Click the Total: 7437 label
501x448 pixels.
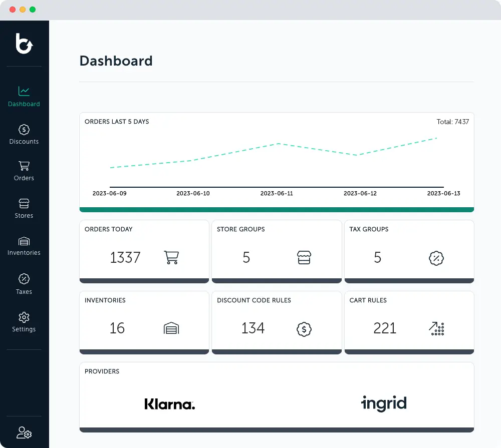pyautogui.click(x=452, y=121)
